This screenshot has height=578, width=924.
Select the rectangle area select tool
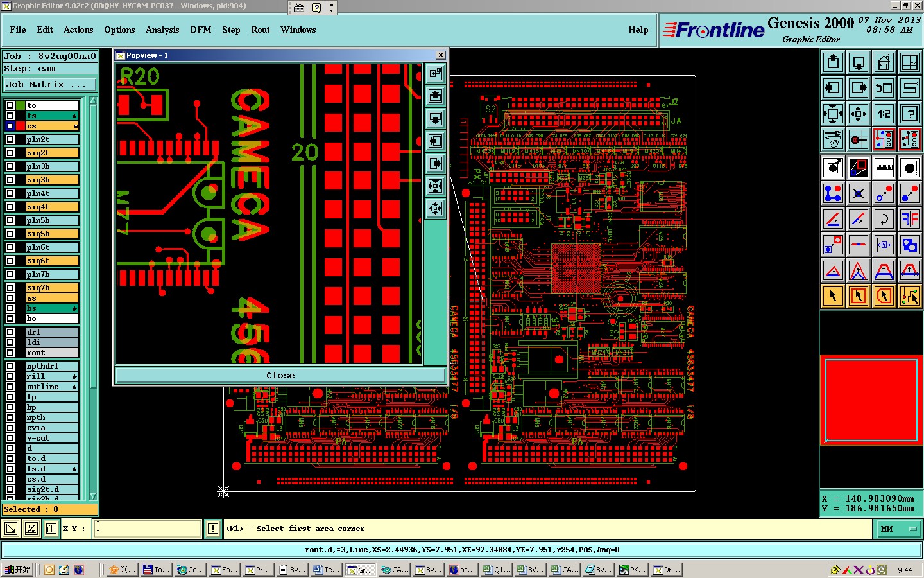pyautogui.click(x=859, y=296)
